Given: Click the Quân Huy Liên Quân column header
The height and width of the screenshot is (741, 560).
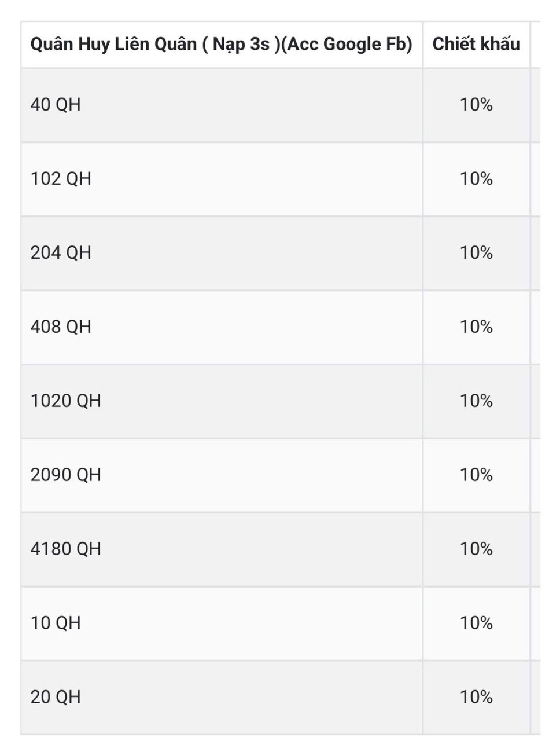Looking at the screenshot, I should pos(221,45).
